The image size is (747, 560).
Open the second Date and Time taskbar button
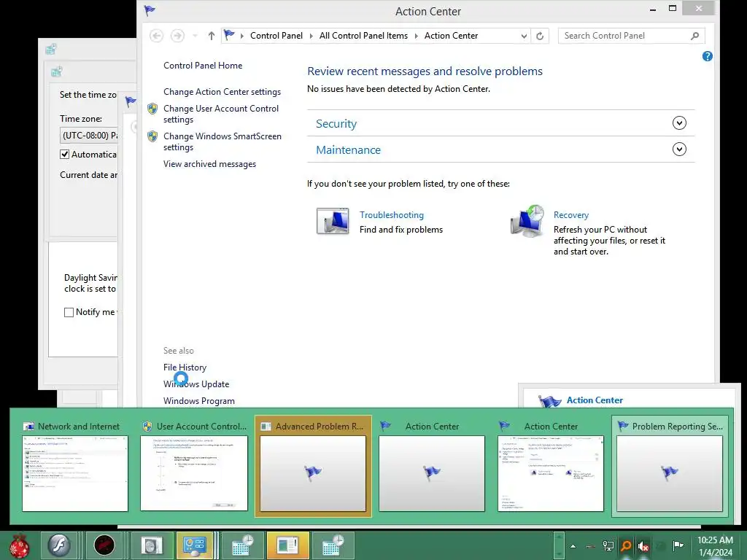(x=332, y=545)
